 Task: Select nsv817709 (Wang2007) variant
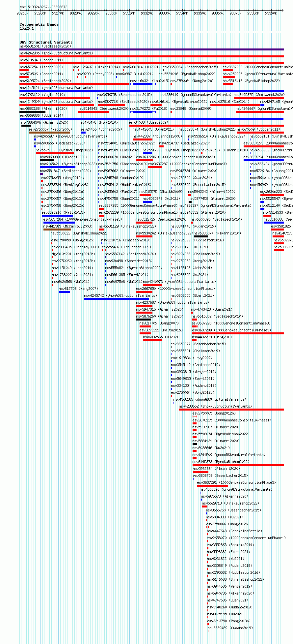click(x=159, y=323)
